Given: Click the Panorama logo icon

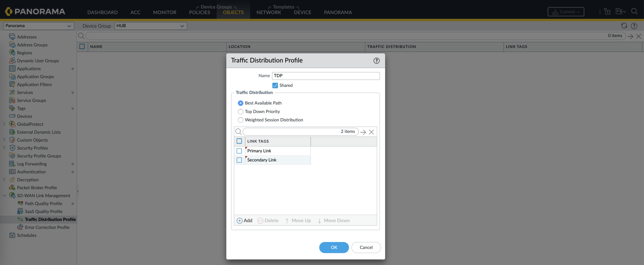Looking at the screenshot, I should (x=9, y=12).
